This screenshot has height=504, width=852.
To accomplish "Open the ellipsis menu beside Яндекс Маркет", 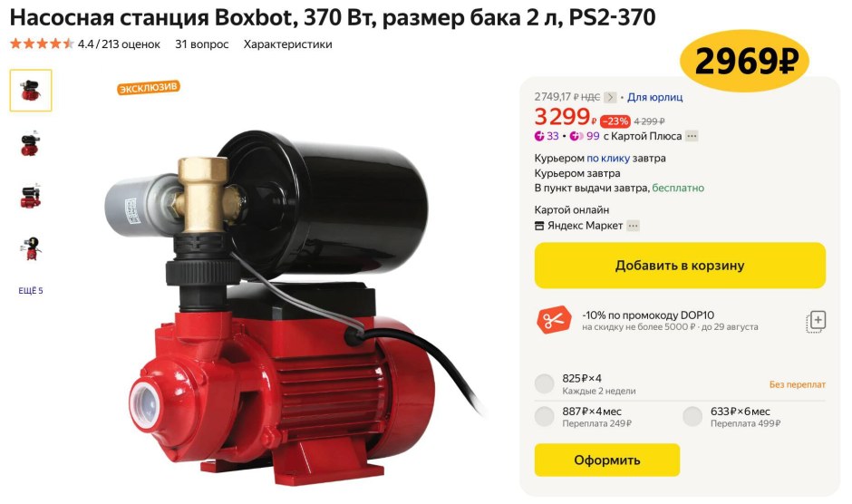I will [633, 226].
